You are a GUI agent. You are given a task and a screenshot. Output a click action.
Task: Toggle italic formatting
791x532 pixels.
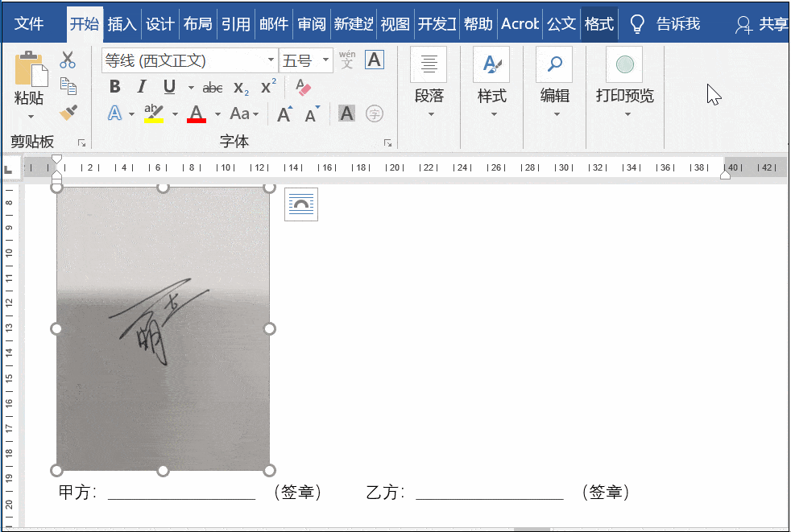(x=141, y=87)
